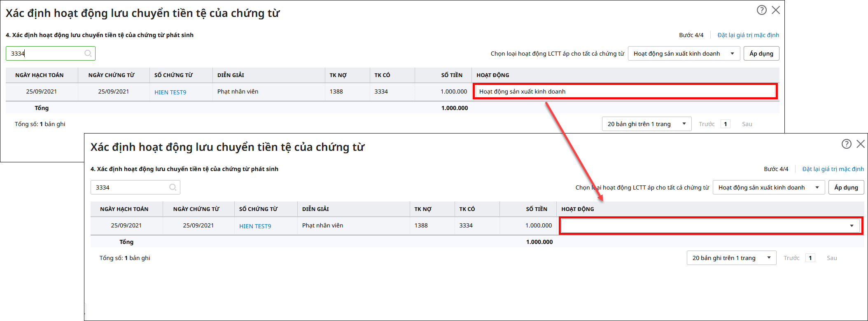Close the background dialog with the X icon
868x321 pixels.
point(776,10)
